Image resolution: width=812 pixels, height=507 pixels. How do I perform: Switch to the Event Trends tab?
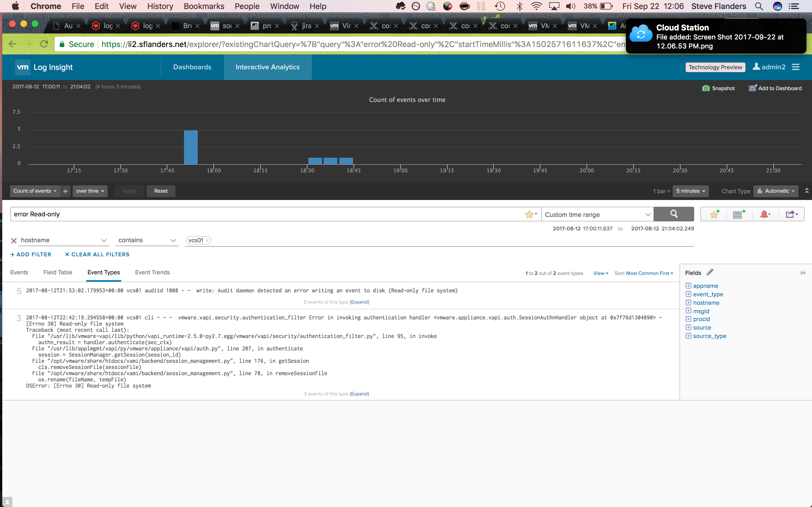(152, 273)
